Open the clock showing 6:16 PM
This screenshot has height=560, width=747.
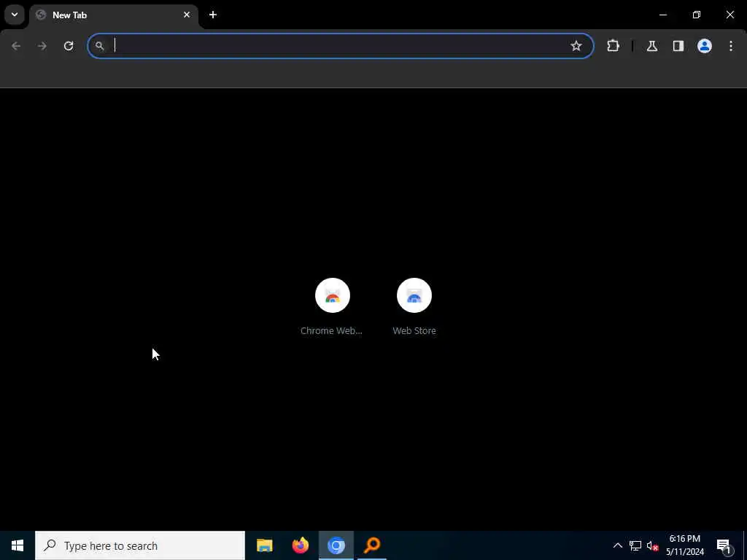pyautogui.click(x=684, y=545)
